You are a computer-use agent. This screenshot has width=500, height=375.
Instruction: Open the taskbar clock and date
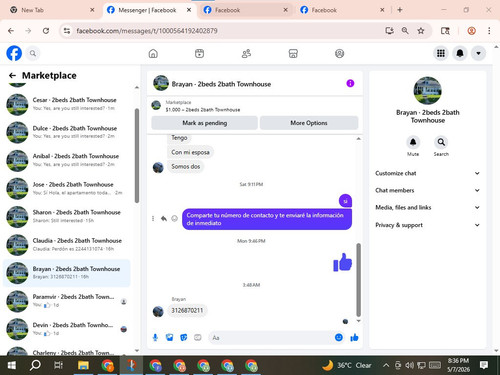[x=458, y=365]
